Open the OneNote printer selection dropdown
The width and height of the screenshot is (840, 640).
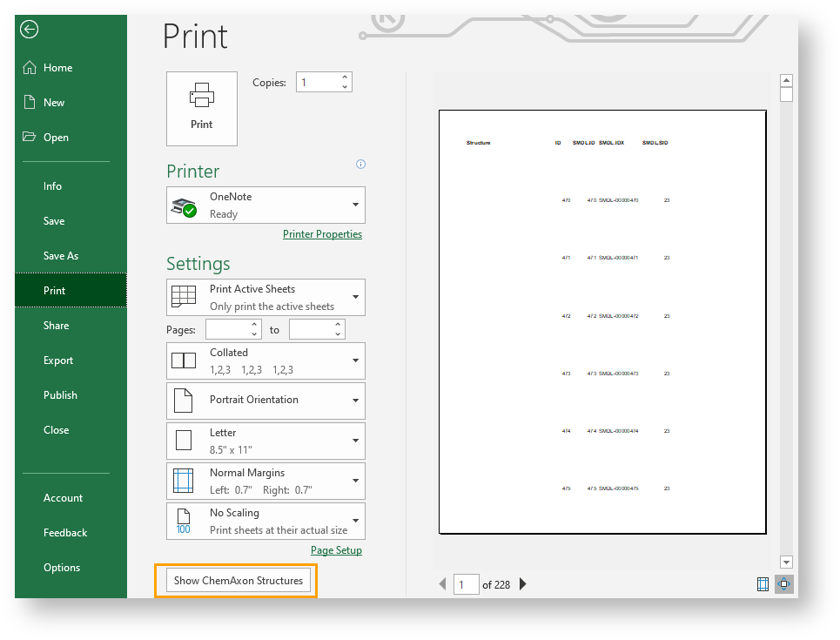click(265, 205)
